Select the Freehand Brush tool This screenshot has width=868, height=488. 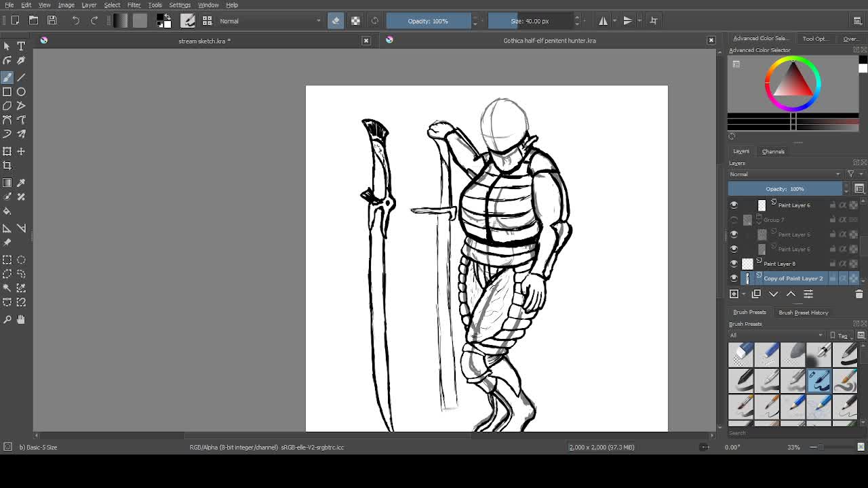[x=7, y=77]
